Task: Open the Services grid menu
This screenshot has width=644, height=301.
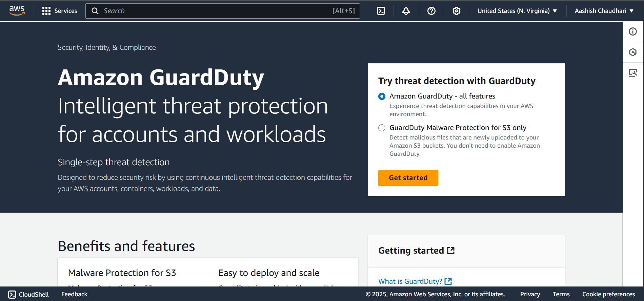Action: click(x=60, y=11)
